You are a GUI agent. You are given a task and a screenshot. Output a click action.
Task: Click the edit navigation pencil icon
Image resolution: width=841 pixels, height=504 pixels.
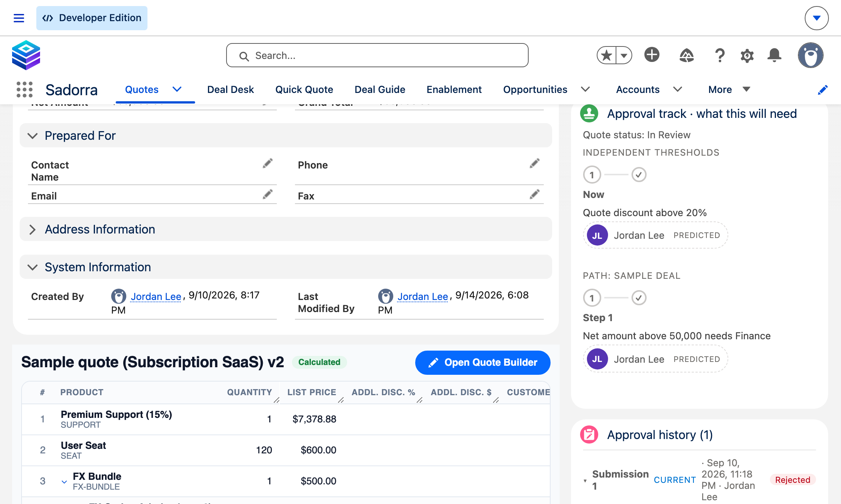click(x=822, y=90)
